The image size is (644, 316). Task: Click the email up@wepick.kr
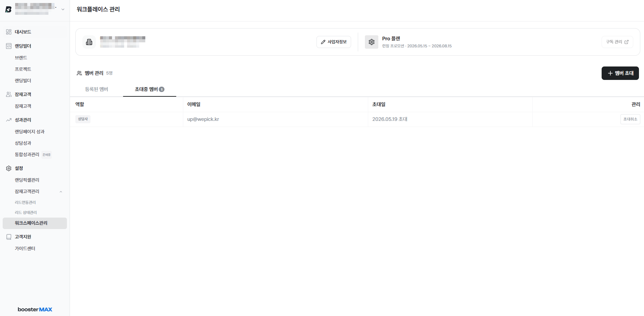click(203, 119)
